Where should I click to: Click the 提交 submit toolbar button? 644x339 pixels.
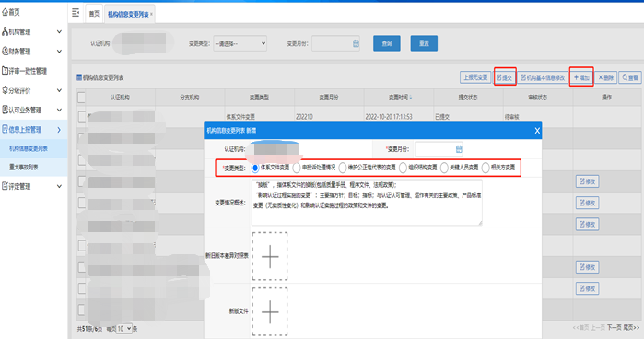click(x=505, y=77)
